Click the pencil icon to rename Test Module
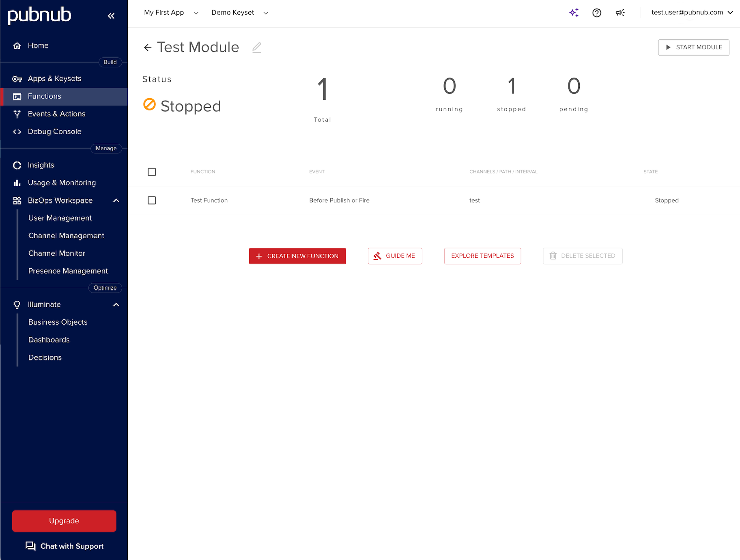The width and height of the screenshot is (740, 560). click(x=256, y=47)
